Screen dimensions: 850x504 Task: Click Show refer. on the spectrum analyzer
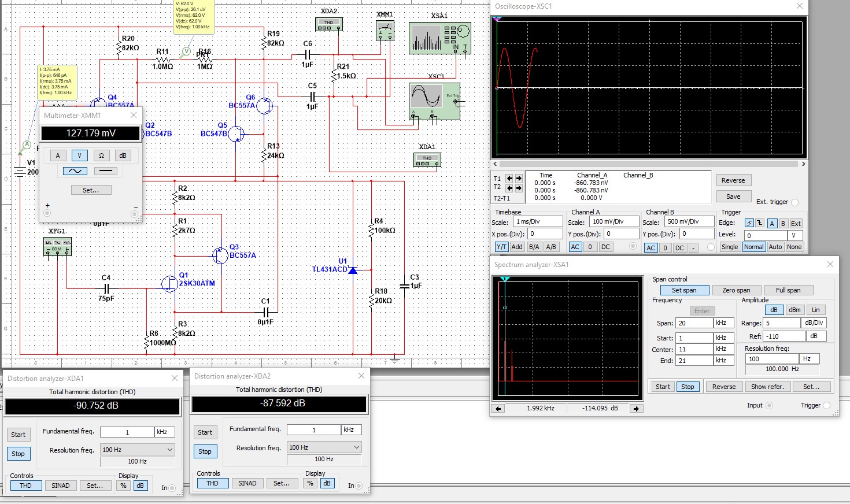point(767,387)
